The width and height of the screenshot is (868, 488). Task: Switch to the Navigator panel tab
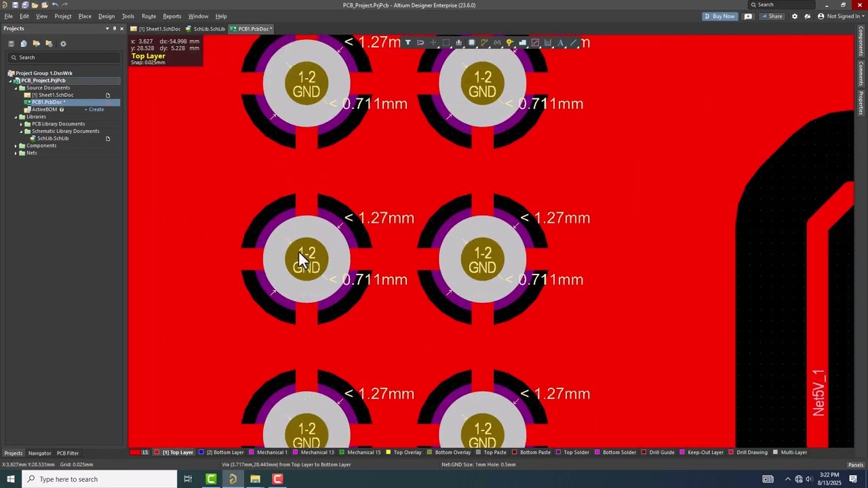[x=39, y=453]
